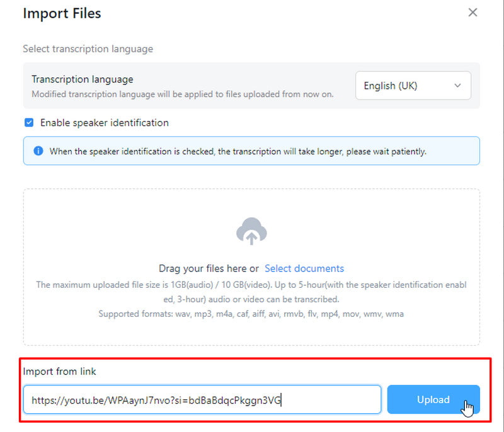Click empty area of dashed drop zone
The width and height of the screenshot is (504, 432).
(96, 225)
